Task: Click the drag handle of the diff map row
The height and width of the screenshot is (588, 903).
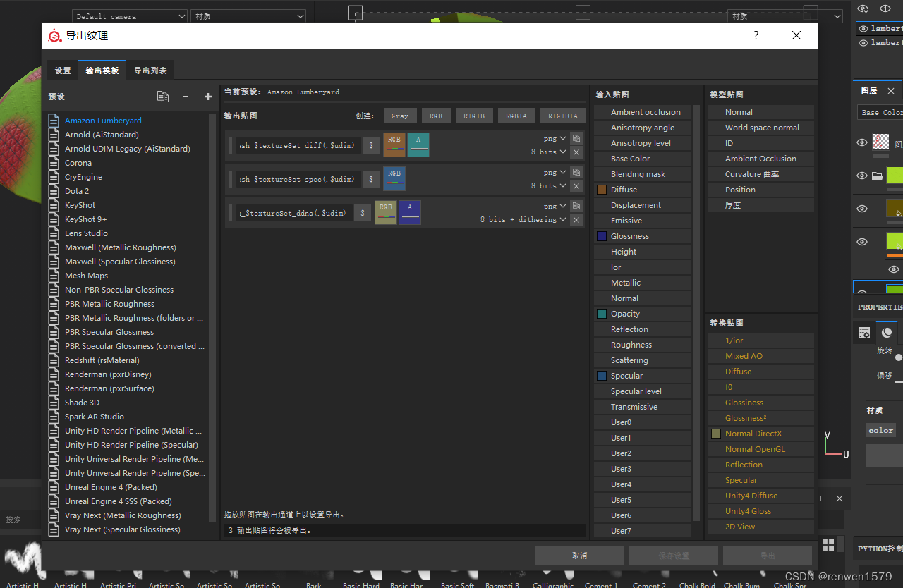Action: pyautogui.click(x=230, y=145)
